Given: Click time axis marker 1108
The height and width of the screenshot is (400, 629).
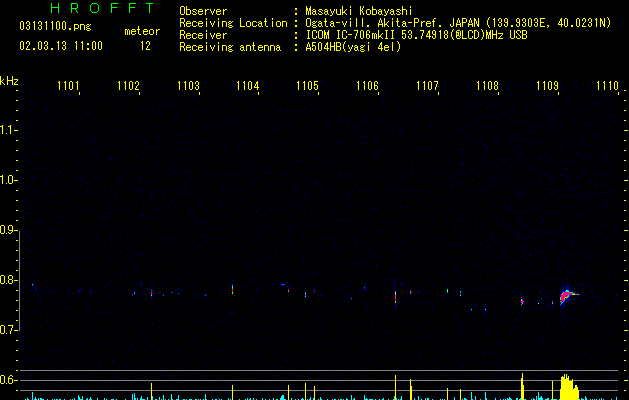Looking at the screenshot, I should click(x=487, y=86).
